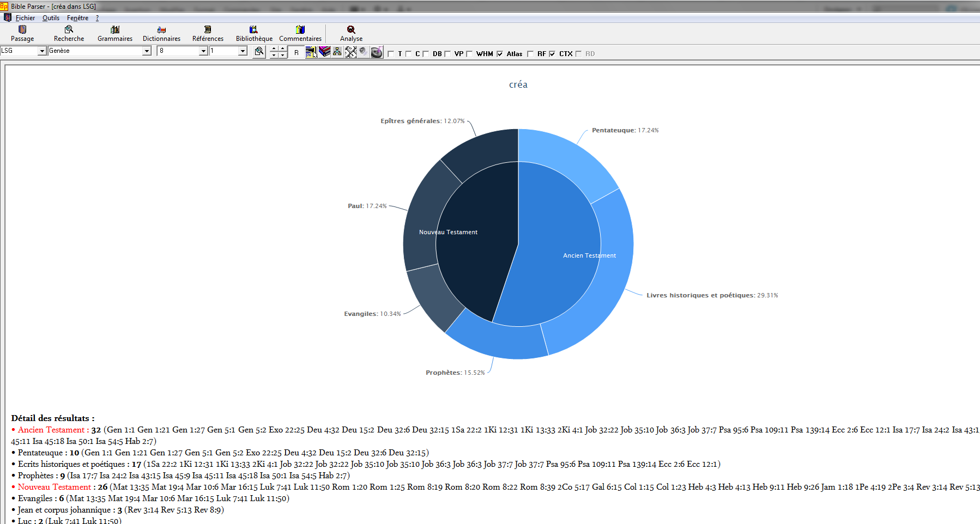
Task: Click the yellow list icon after R
Action: tap(311, 52)
